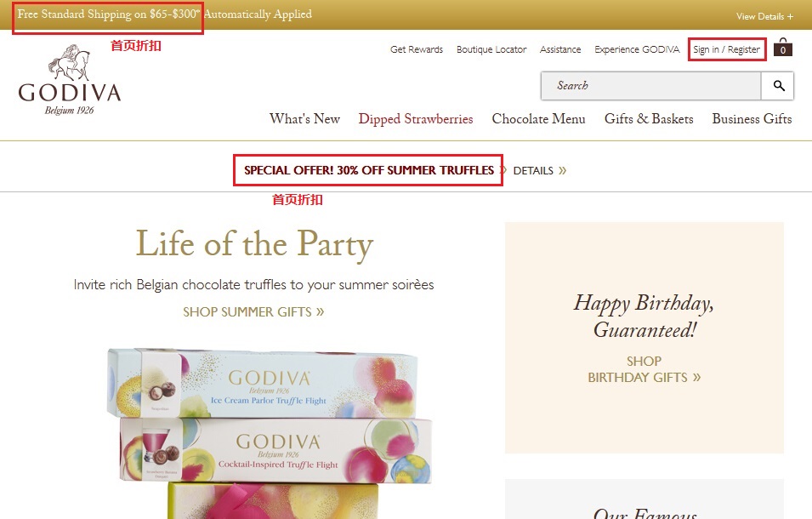
Task: Click Free Standard Shipping banner text
Action: [165, 14]
